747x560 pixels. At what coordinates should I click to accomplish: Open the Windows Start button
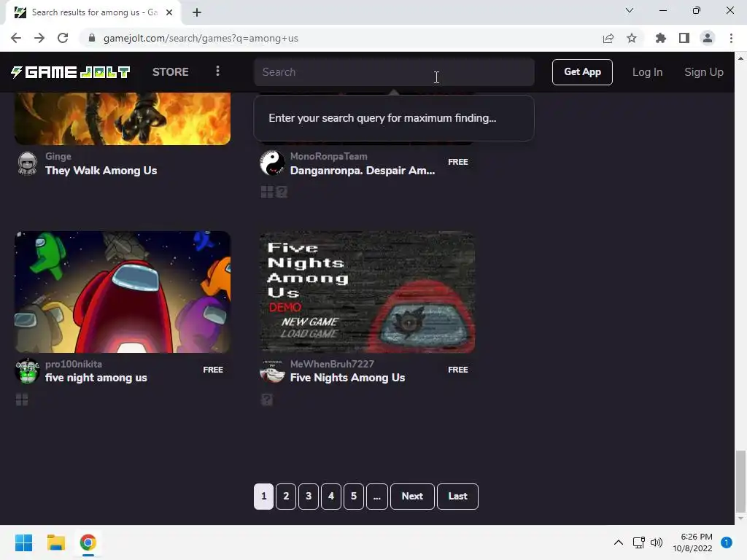coord(23,542)
